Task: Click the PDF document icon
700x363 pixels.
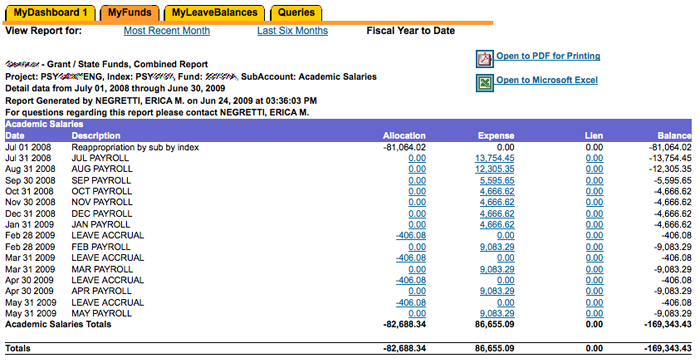Action: click(x=485, y=59)
